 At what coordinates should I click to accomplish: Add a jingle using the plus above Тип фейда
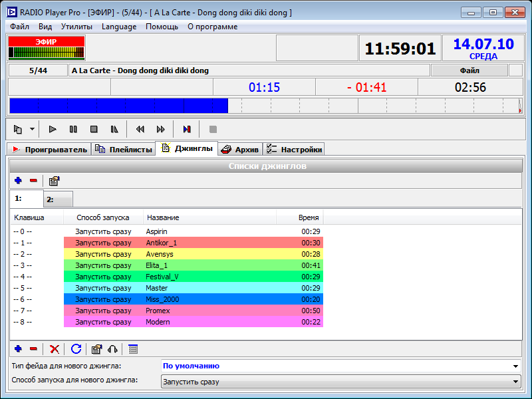pyautogui.click(x=19, y=348)
